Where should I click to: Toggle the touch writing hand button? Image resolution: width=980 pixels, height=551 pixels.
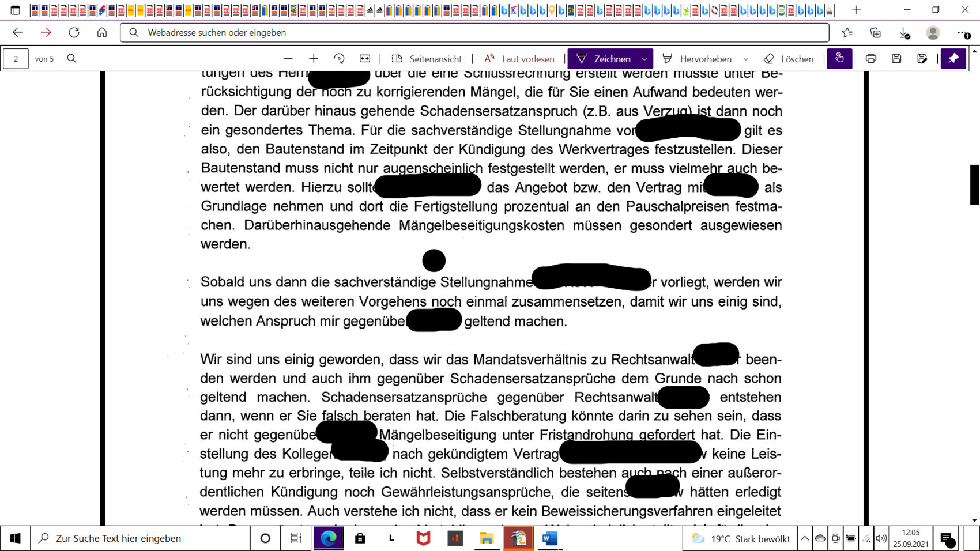(839, 59)
